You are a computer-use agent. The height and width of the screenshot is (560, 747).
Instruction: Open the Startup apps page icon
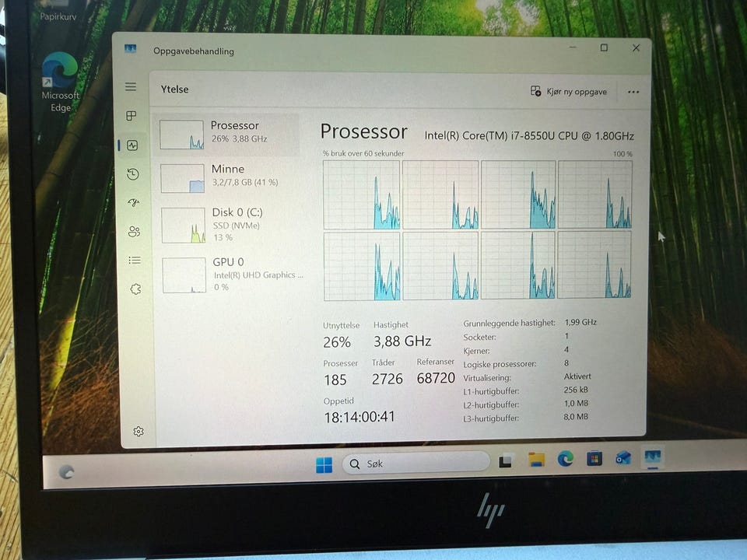click(x=133, y=203)
